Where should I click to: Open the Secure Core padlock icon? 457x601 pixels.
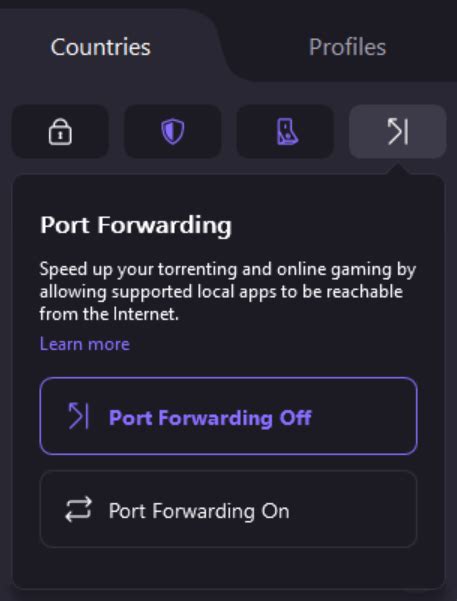pos(60,131)
